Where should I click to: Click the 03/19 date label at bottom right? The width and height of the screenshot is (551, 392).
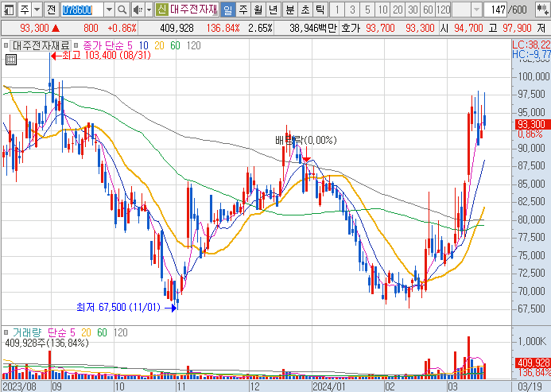[530, 386]
